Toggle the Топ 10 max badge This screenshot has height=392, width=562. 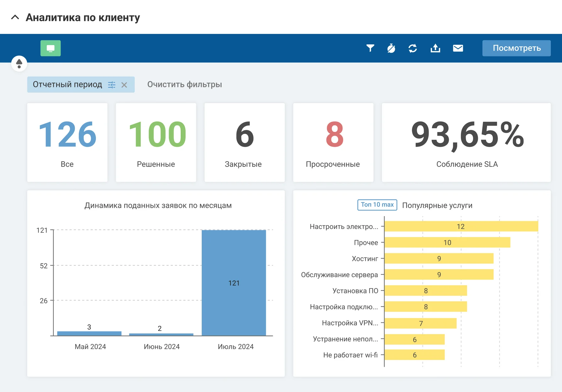coord(377,205)
